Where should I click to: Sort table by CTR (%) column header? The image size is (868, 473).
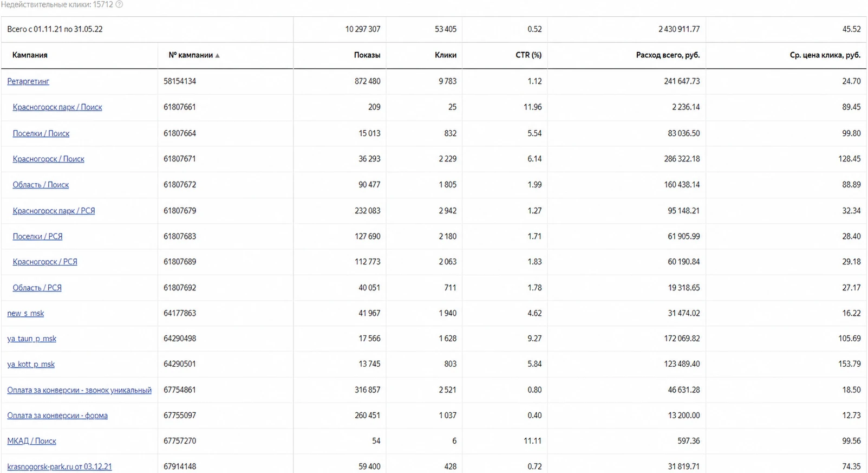(x=528, y=55)
